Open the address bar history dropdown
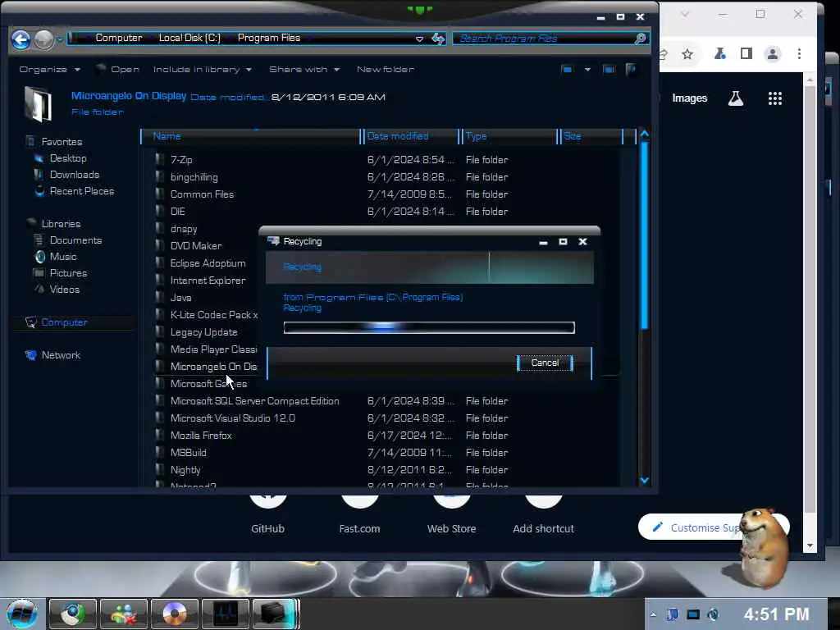Image resolution: width=840 pixels, height=630 pixels. [419, 39]
